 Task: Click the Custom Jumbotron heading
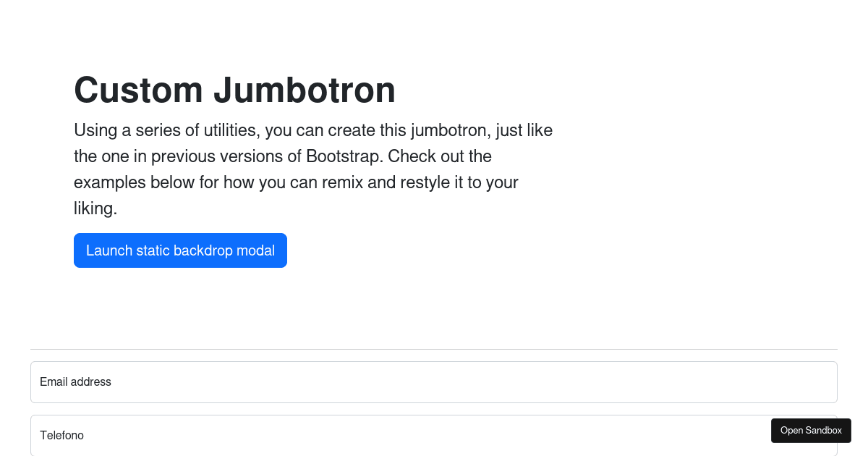click(235, 90)
